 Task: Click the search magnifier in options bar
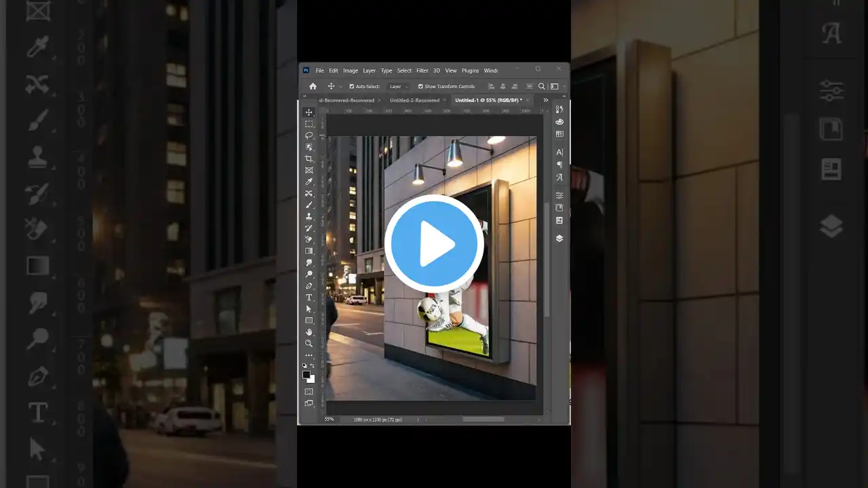click(542, 87)
